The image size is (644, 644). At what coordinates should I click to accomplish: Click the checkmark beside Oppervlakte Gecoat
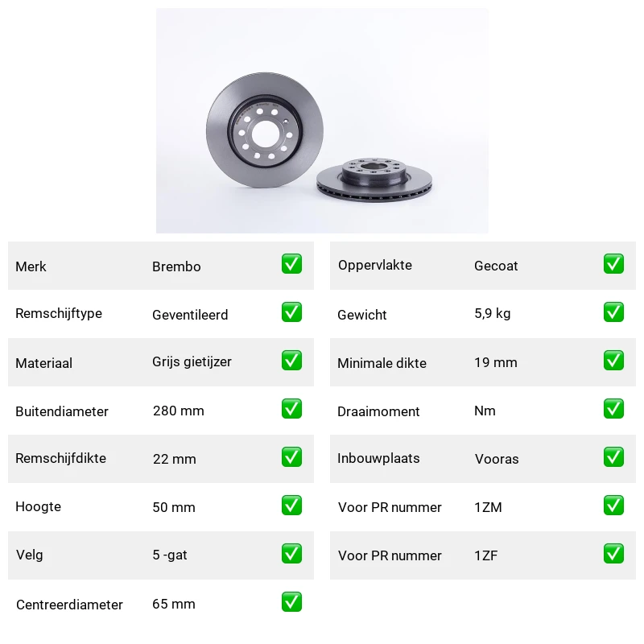tap(613, 264)
